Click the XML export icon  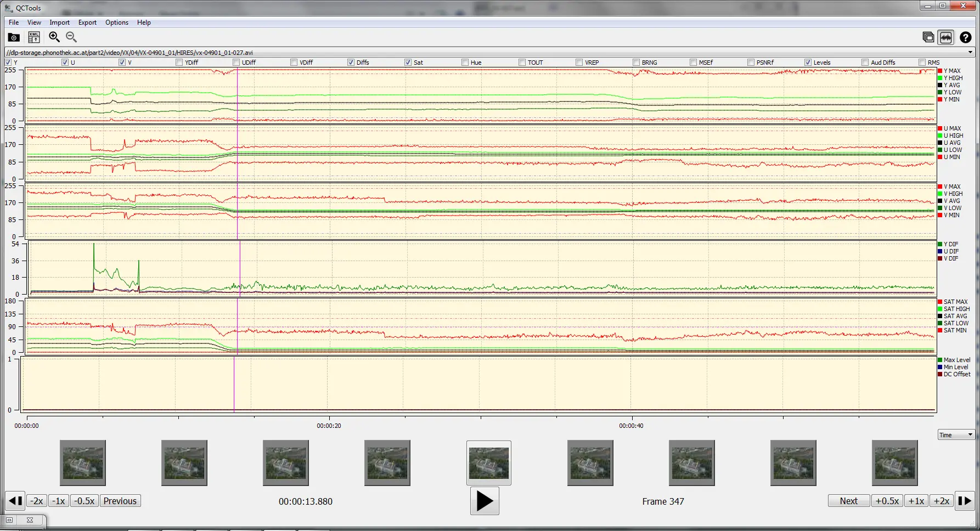tap(33, 37)
